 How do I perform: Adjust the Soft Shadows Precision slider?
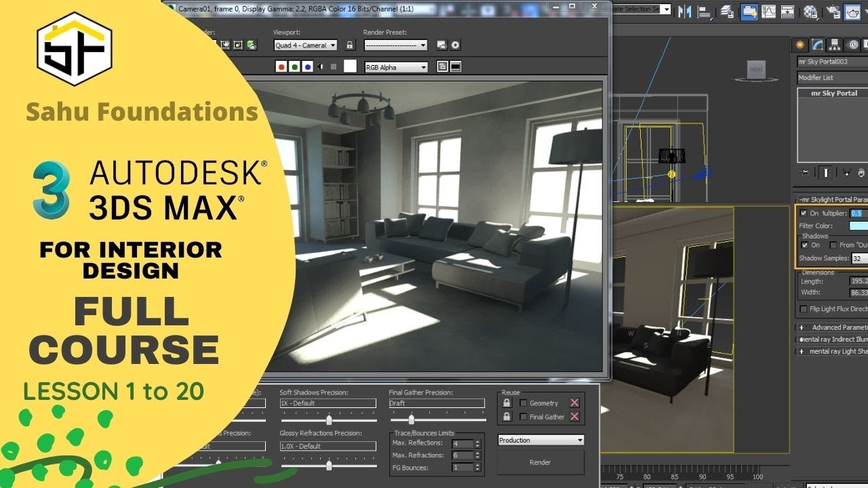click(329, 420)
